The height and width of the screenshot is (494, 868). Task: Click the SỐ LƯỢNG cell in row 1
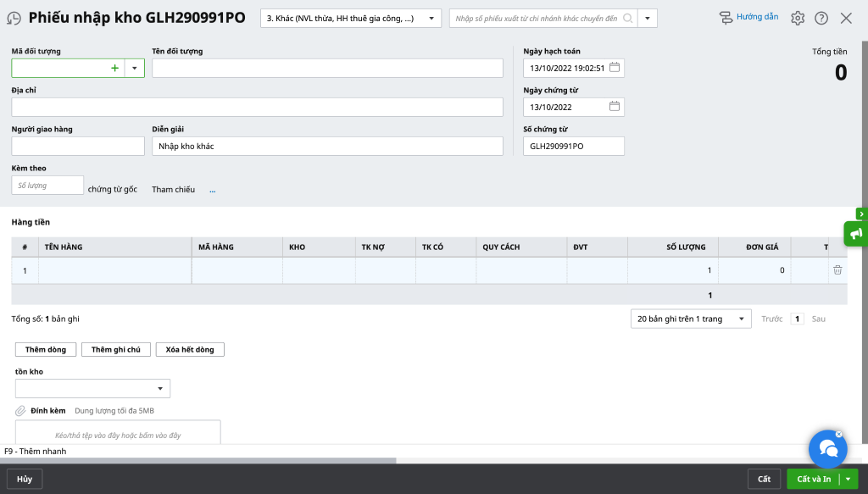[673, 270]
